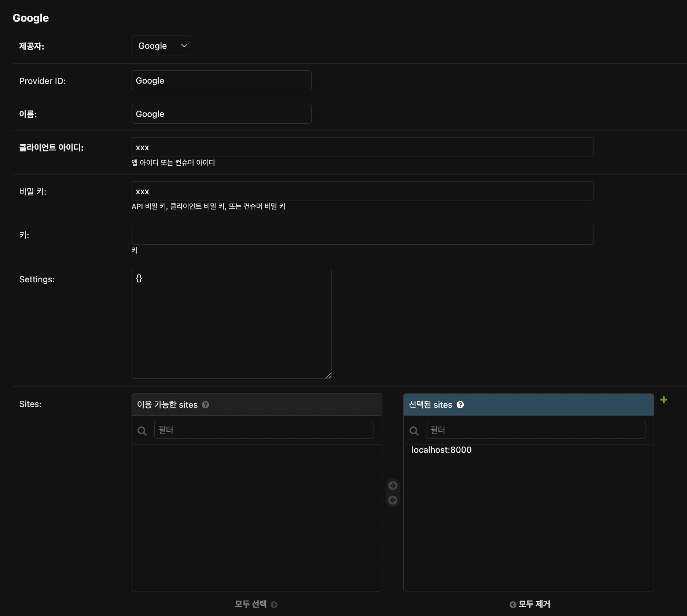Click the empty 키 input field

362,235
